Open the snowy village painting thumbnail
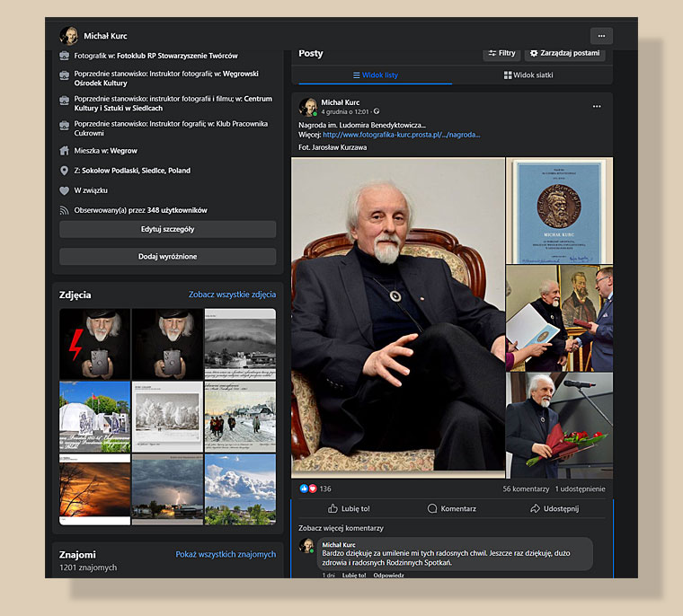This screenshot has height=616, width=683. click(240, 417)
